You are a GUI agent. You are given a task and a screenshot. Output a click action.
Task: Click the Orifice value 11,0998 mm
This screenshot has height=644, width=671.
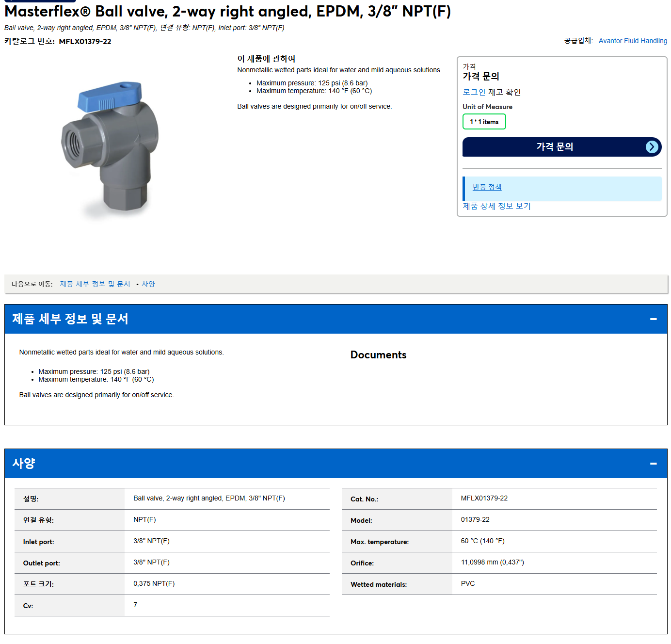[x=492, y=563]
